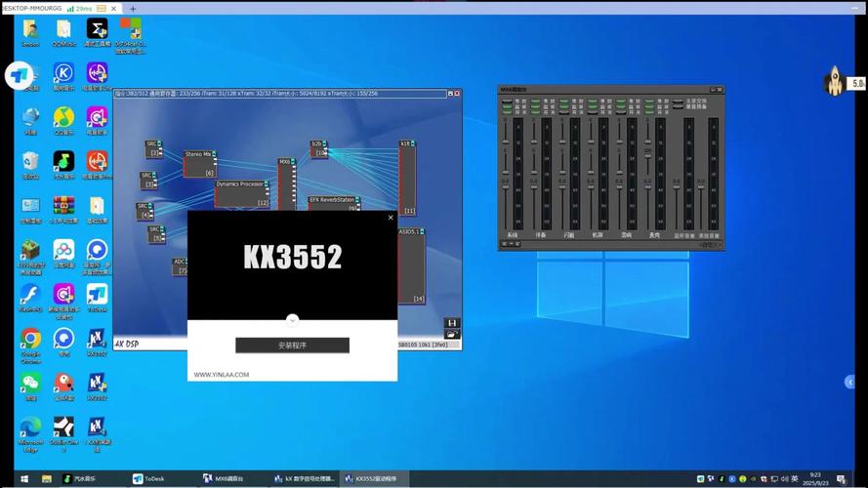This screenshot has width=868, height=488.
Task: Click the open folder icon in kX DSP
Action: point(451,334)
